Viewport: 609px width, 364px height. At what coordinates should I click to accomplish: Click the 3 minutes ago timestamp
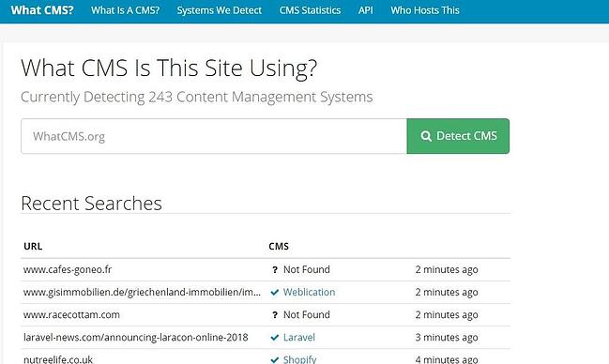(x=447, y=337)
